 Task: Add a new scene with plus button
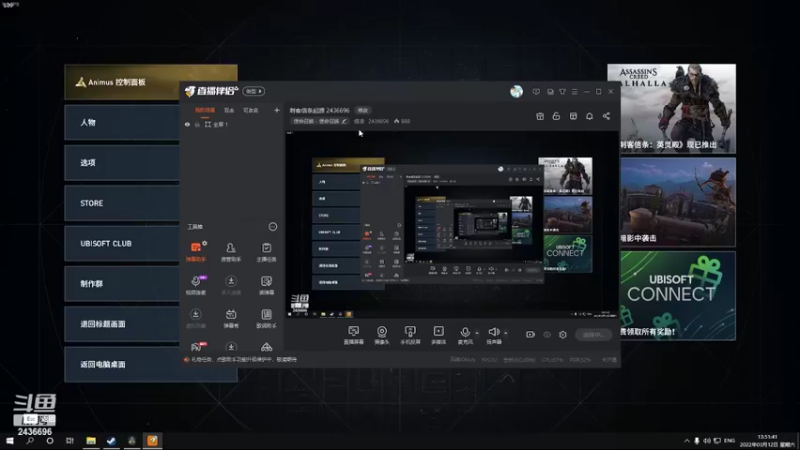277,110
